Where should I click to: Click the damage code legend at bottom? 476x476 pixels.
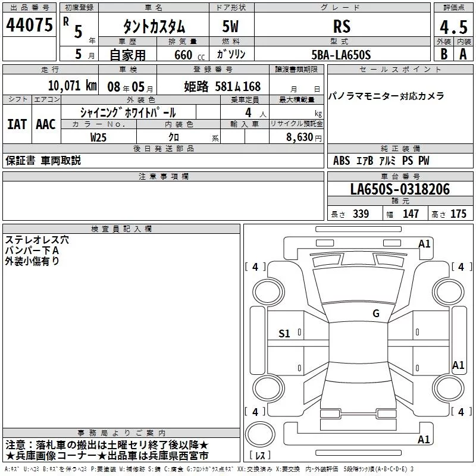pos(209,469)
